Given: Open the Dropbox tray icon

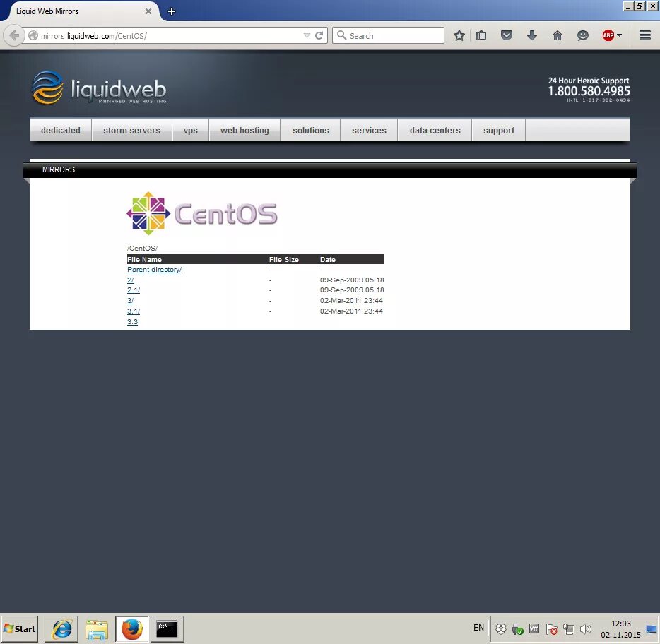Looking at the screenshot, I should 500,629.
